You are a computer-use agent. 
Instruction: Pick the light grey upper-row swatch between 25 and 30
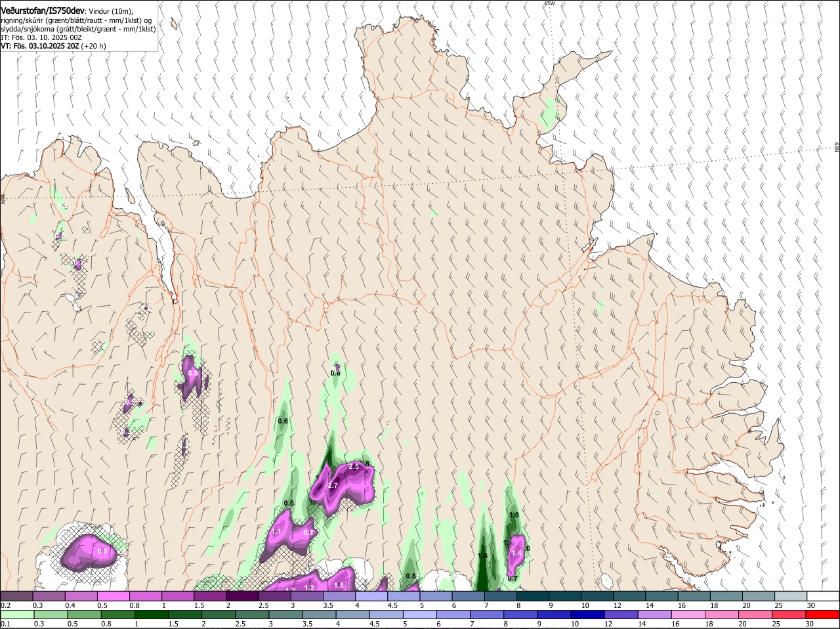coord(791,596)
